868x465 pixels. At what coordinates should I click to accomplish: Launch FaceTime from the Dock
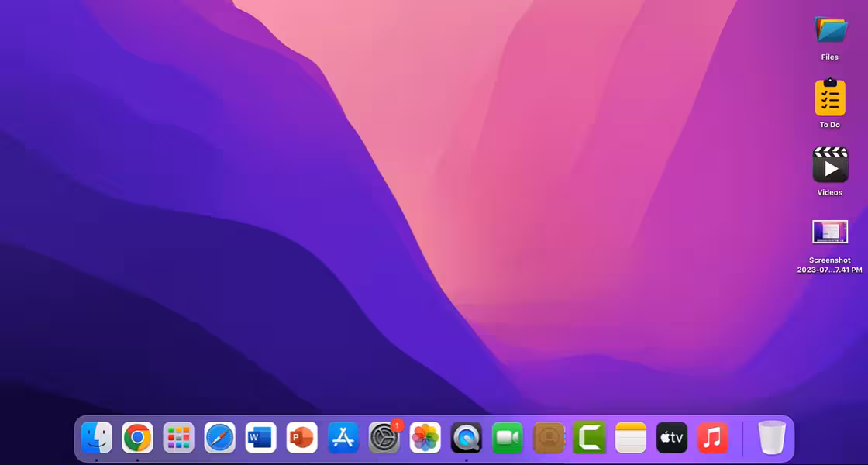507,437
